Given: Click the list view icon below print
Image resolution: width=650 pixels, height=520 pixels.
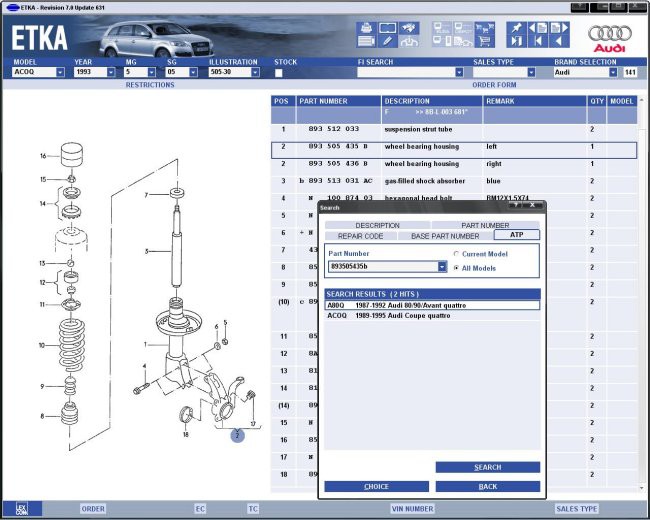Looking at the screenshot, I should pos(366,41).
